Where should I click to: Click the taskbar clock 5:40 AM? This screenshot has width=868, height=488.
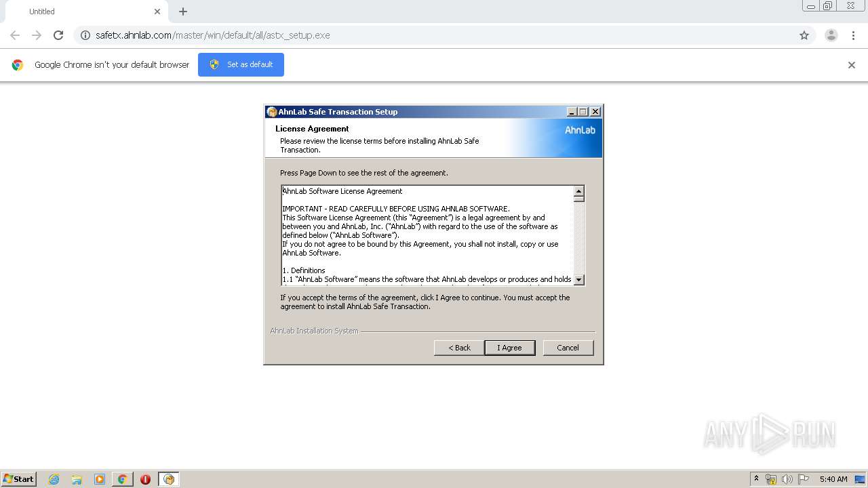(833, 479)
